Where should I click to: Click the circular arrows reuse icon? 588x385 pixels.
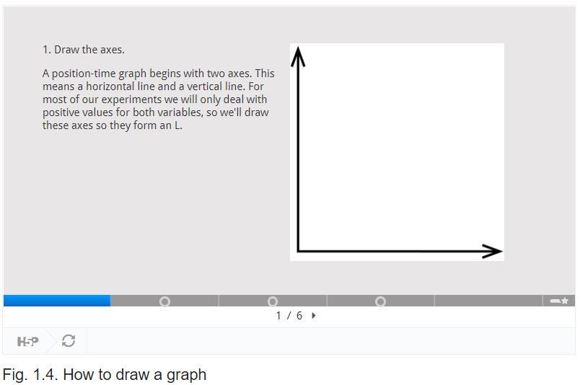coord(69,341)
